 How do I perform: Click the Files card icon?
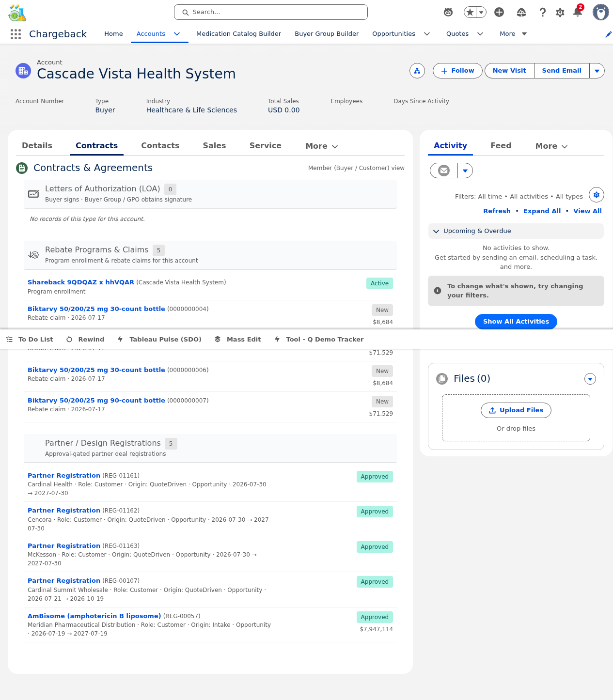coord(442,379)
